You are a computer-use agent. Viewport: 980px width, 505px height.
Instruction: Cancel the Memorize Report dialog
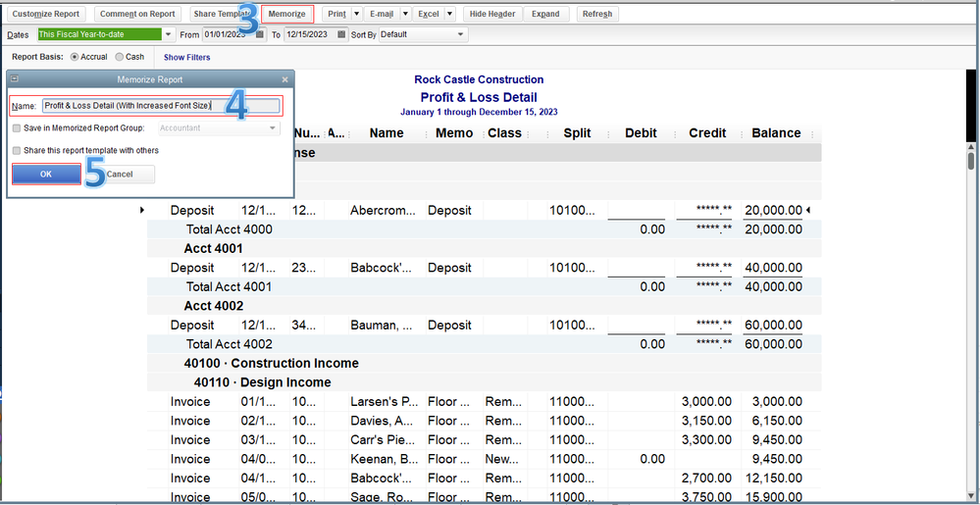(x=120, y=175)
